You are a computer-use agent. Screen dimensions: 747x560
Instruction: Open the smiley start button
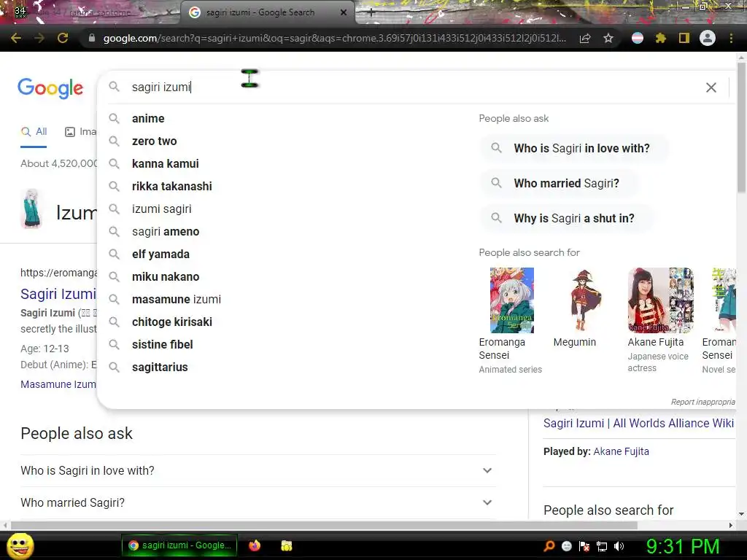click(20, 545)
